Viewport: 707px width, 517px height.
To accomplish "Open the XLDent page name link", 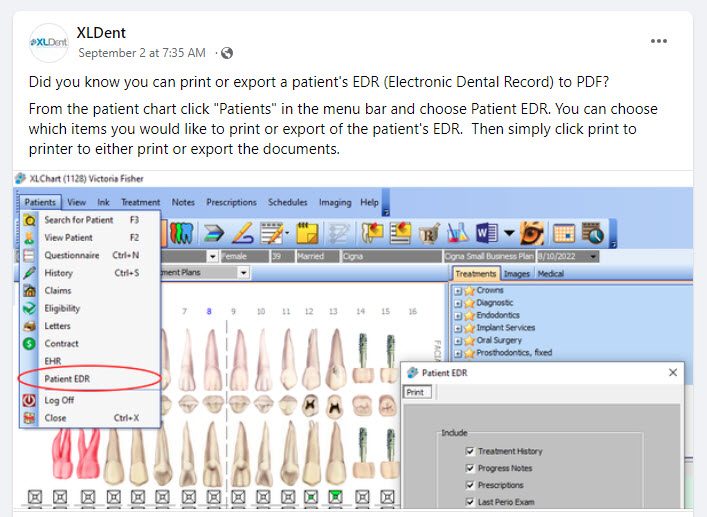I will (x=101, y=33).
